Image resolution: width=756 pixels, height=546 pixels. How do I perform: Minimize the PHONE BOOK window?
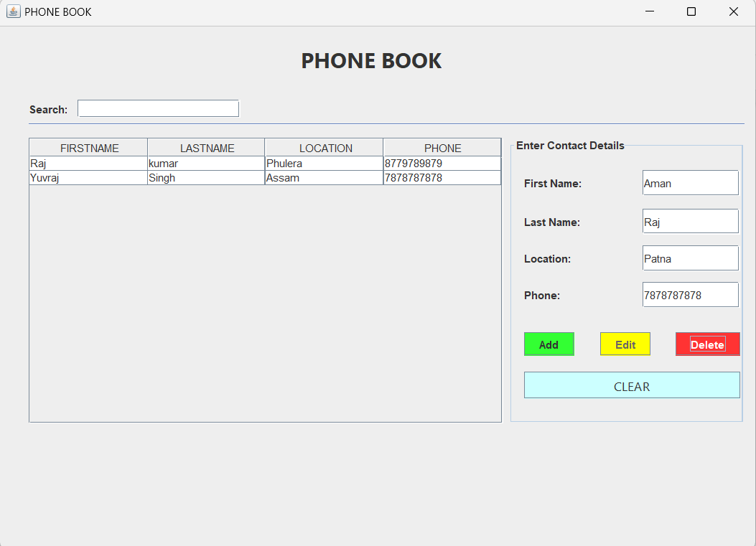point(650,11)
